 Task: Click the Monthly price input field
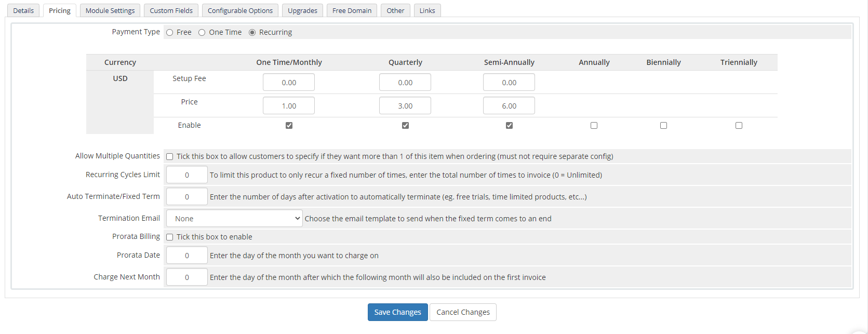click(x=289, y=106)
